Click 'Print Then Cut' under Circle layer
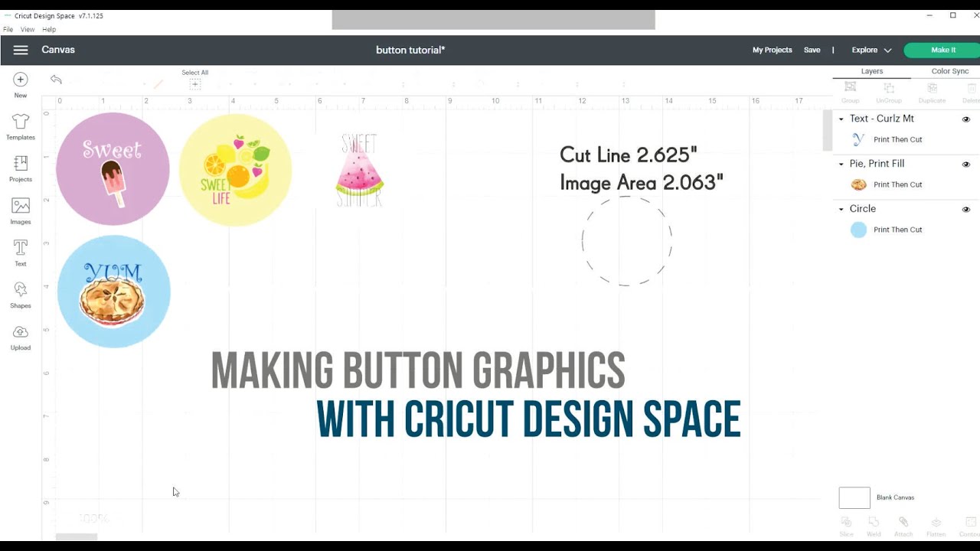Image resolution: width=980 pixels, height=551 pixels. [897, 230]
